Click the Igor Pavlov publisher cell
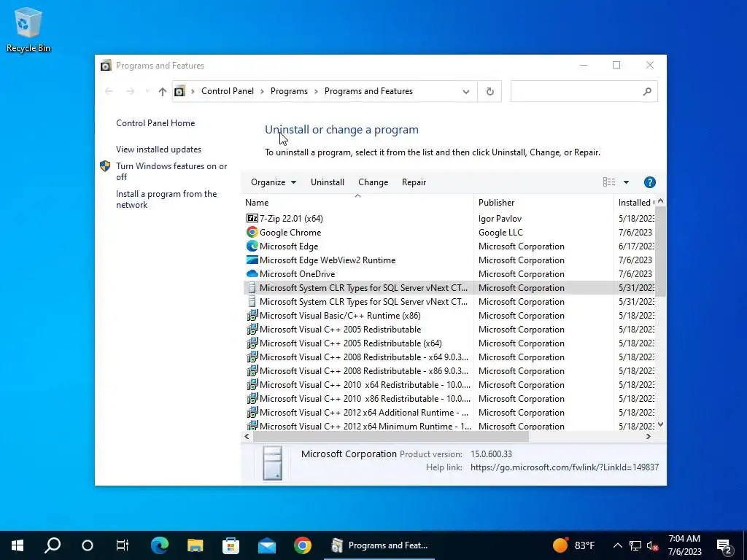 click(x=500, y=218)
